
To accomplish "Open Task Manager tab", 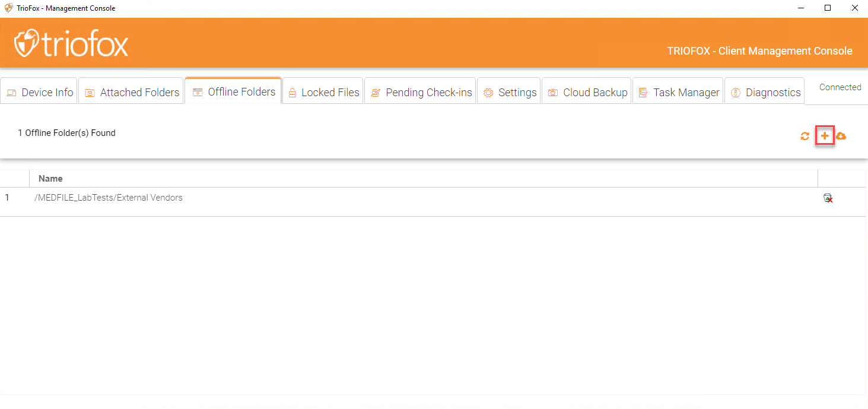I will click(678, 92).
